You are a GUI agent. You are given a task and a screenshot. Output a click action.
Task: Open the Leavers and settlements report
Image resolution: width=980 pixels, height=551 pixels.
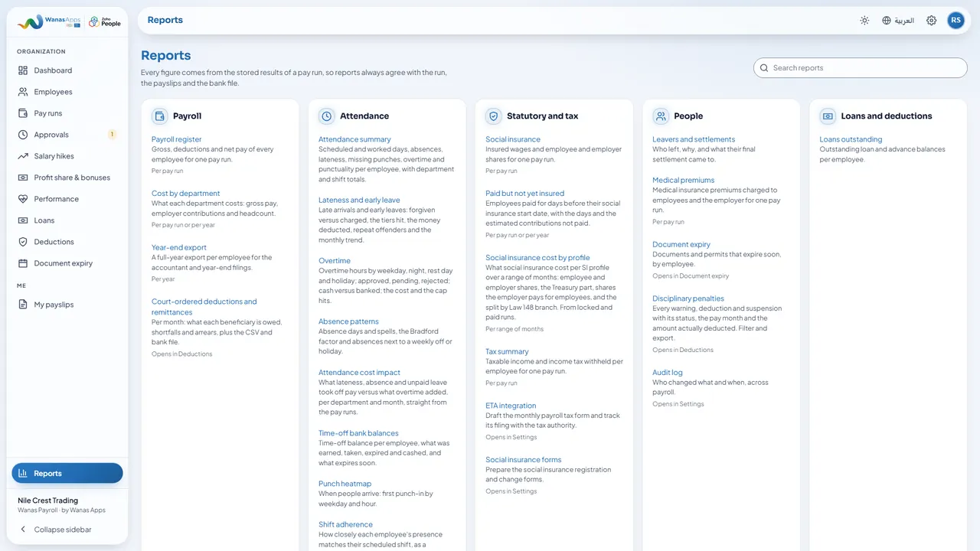(x=694, y=139)
